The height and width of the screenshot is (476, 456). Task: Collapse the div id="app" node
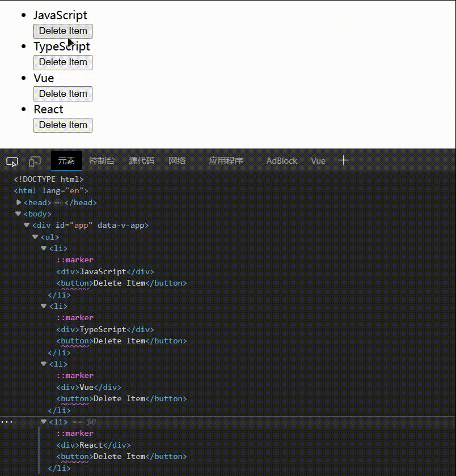coord(27,226)
